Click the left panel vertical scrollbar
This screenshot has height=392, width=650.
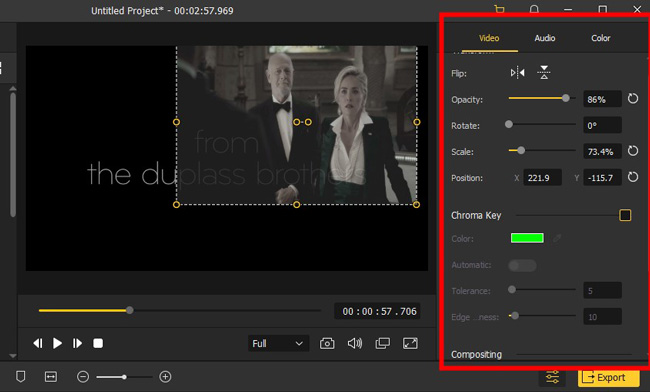click(x=13, y=155)
